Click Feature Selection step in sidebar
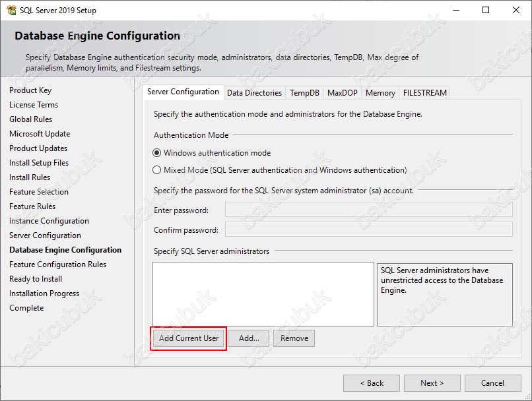 39,192
